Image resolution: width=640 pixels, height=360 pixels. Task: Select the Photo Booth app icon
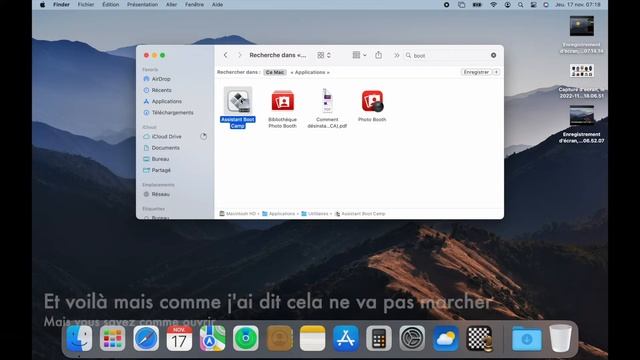point(372,101)
